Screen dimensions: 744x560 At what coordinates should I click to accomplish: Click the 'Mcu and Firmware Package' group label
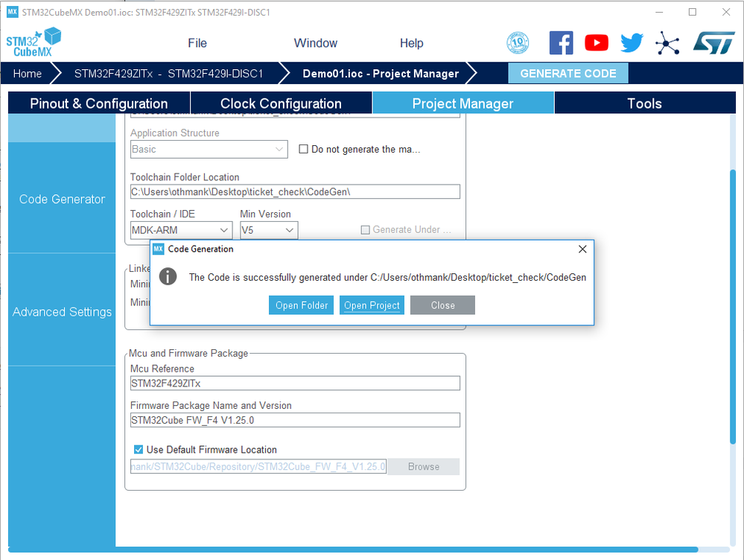pyautogui.click(x=188, y=353)
